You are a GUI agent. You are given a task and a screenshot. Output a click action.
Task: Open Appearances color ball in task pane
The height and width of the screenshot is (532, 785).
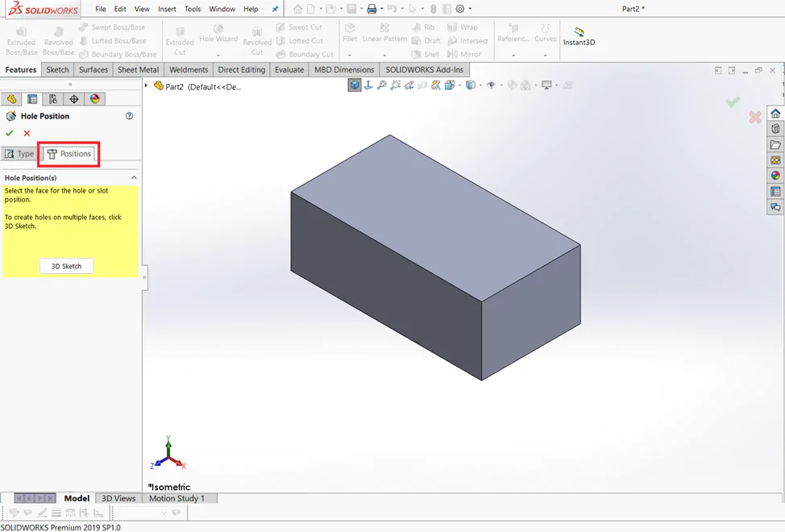pyautogui.click(x=775, y=176)
